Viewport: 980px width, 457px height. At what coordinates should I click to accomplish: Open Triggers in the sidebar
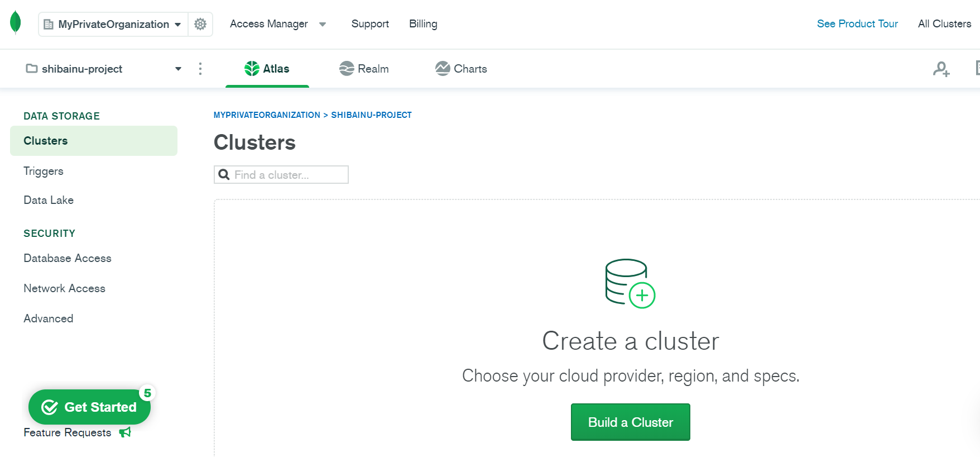pos(44,171)
